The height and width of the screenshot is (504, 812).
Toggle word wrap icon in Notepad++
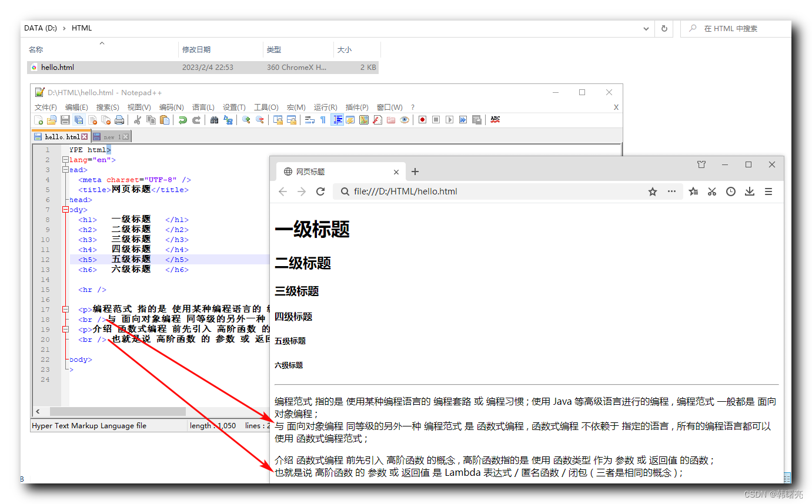click(310, 120)
